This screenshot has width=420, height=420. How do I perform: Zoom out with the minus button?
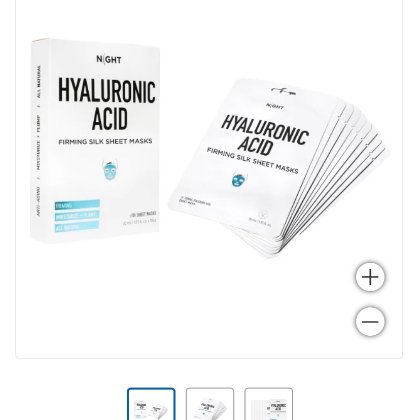click(x=370, y=321)
